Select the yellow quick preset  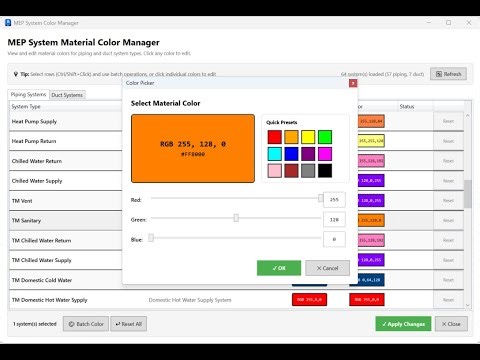308,137
